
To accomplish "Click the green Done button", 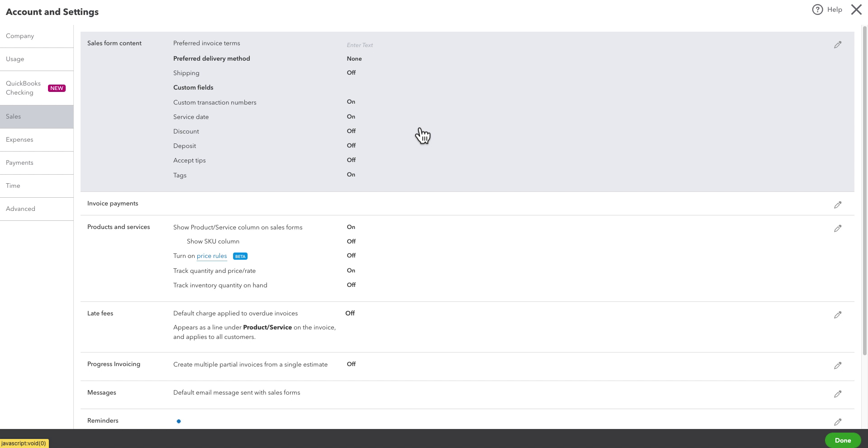I will [x=843, y=440].
